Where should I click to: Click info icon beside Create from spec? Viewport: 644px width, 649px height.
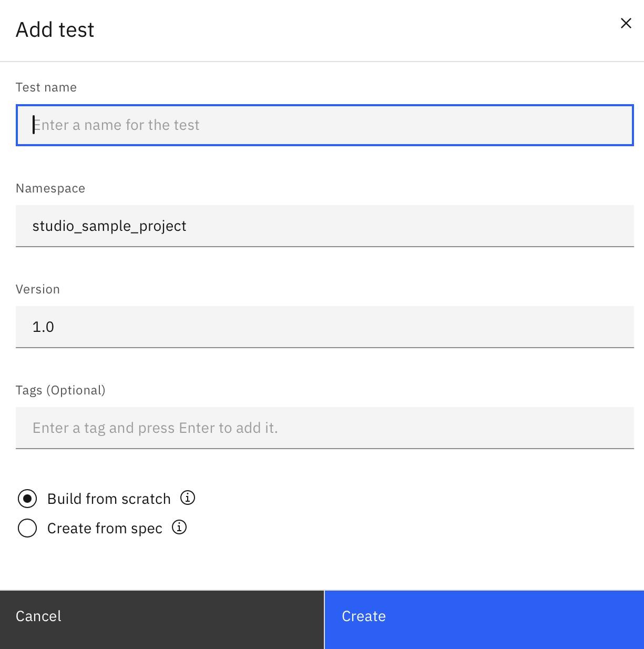[179, 527]
